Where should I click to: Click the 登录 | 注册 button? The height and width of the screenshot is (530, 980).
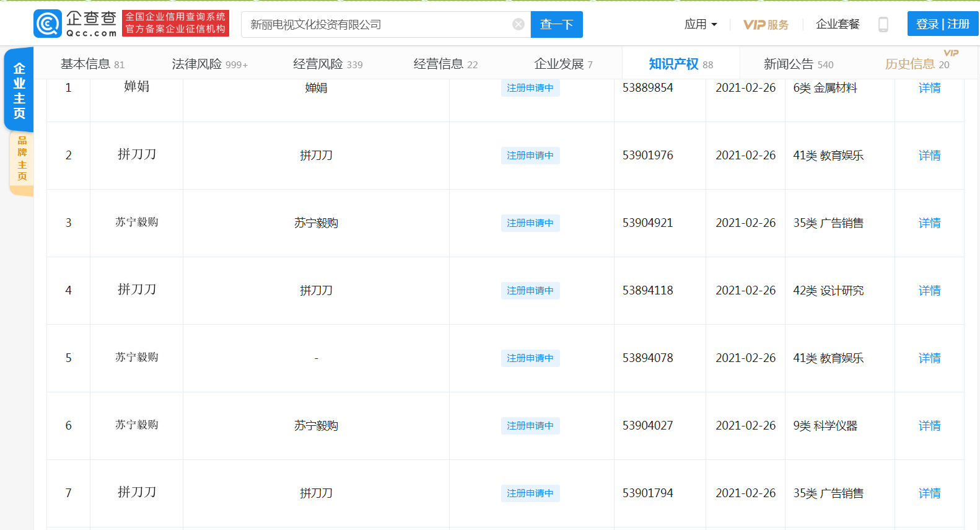pos(942,24)
